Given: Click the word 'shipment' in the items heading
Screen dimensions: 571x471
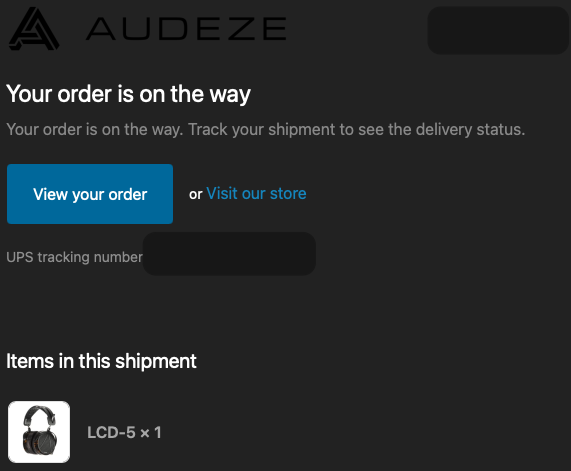Looking at the screenshot, I should pyautogui.click(x=156, y=361).
